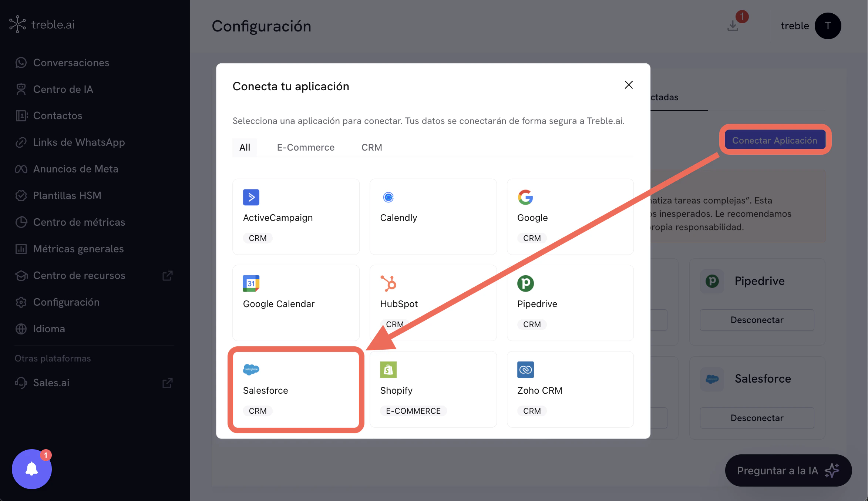Switch to the E-Commerce tab
Viewport: 868px width, 501px height.
[x=306, y=147]
